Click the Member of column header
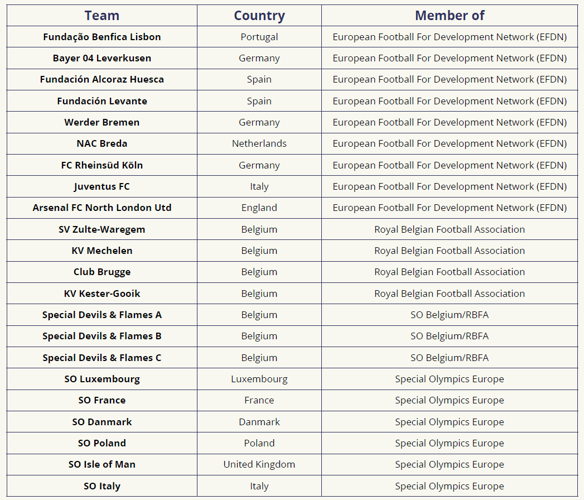This screenshot has width=584, height=500. (x=450, y=16)
